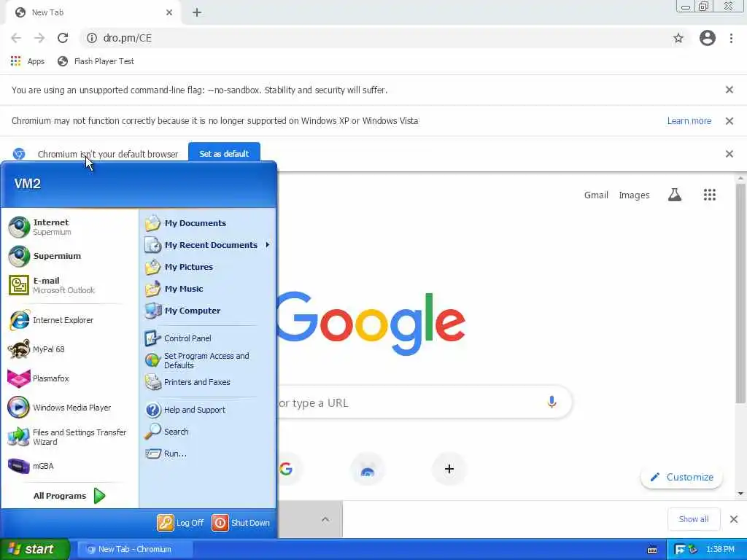This screenshot has width=747, height=560.
Task: Open the Run... dialog
Action: coord(207,454)
